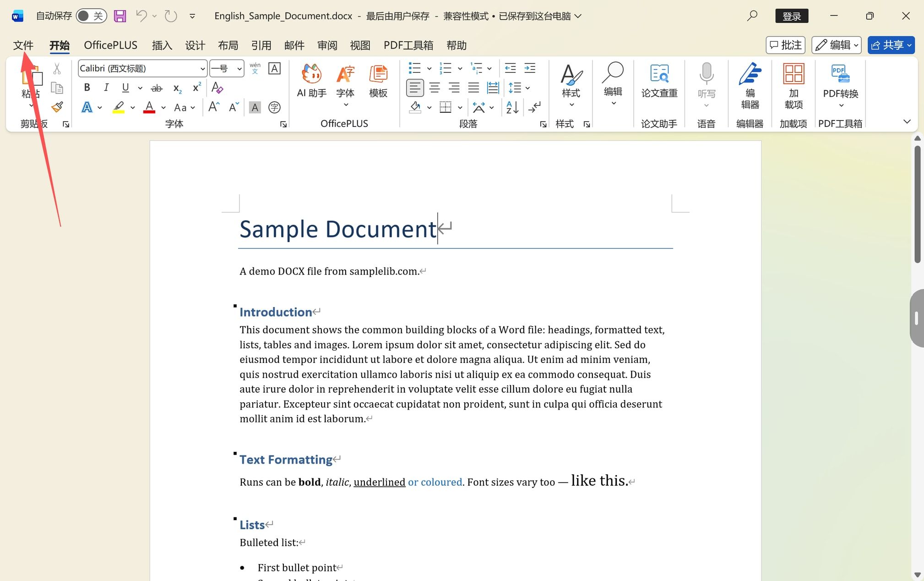Viewport: 924px width, 581px height.
Task: Open OfficePLUS 模板 templates
Action: pyautogui.click(x=378, y=81)
